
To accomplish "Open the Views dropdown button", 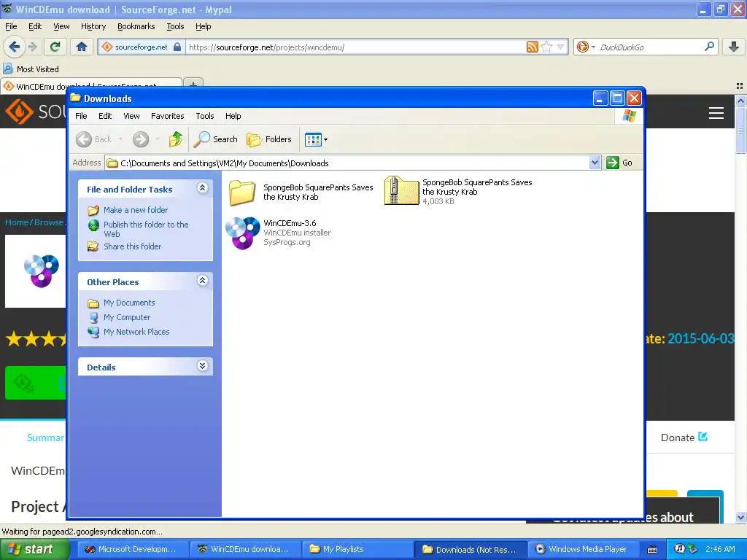I will point(316,139).
